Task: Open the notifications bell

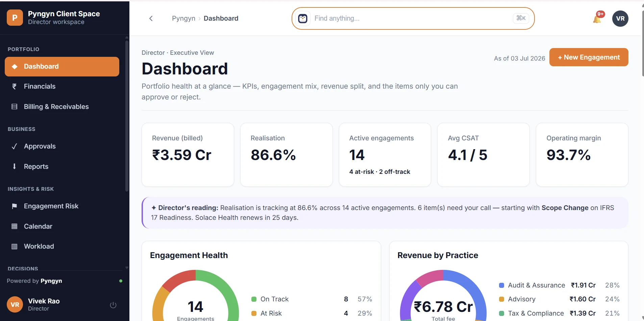Action: click(597, 19)
